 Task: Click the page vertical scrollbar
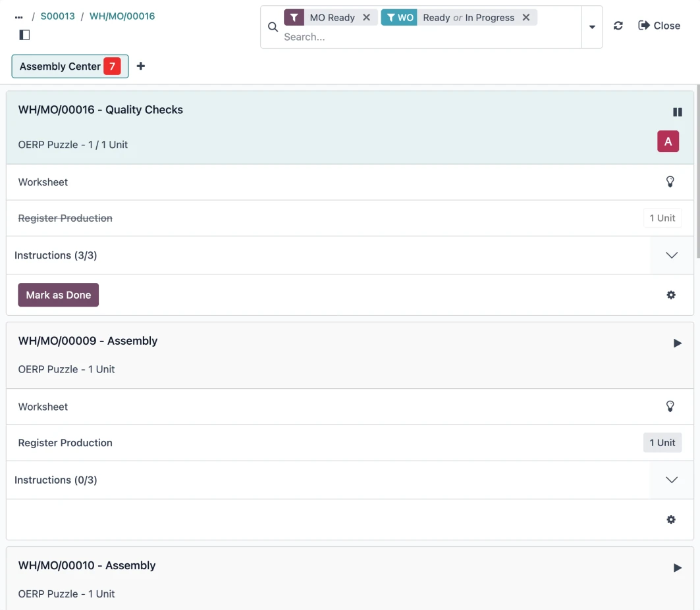point(698,171)
